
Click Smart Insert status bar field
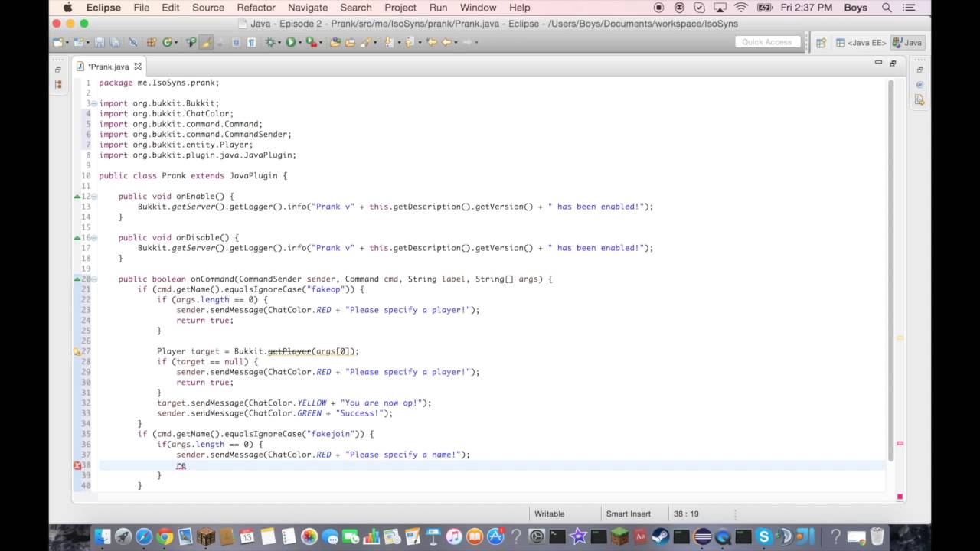[x=628, y=514]
